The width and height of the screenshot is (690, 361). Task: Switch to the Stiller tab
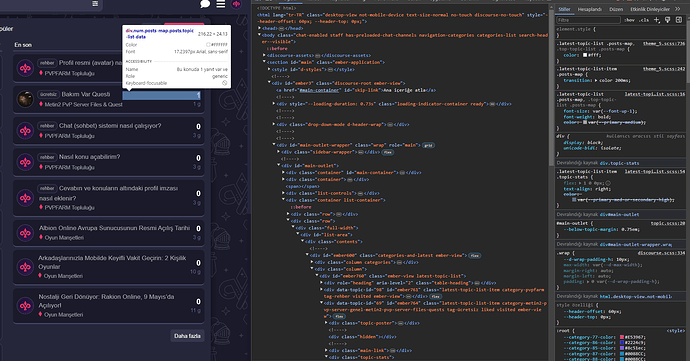pos(564,9)
